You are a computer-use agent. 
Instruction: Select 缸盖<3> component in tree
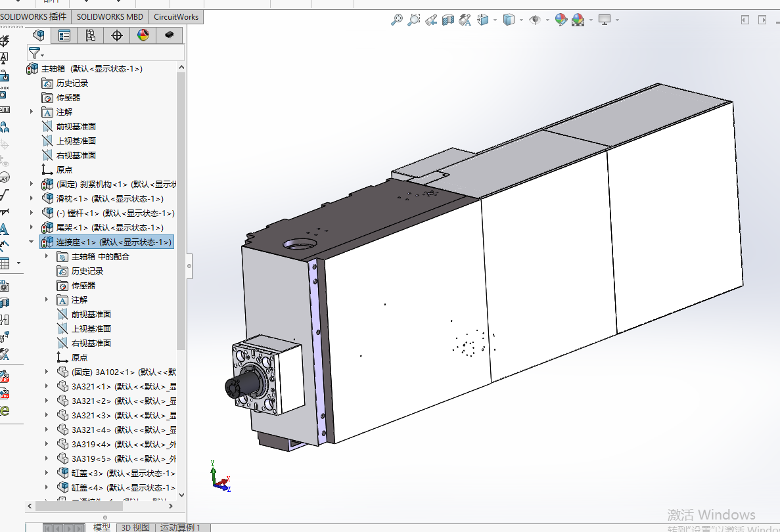tap(116, 473)
